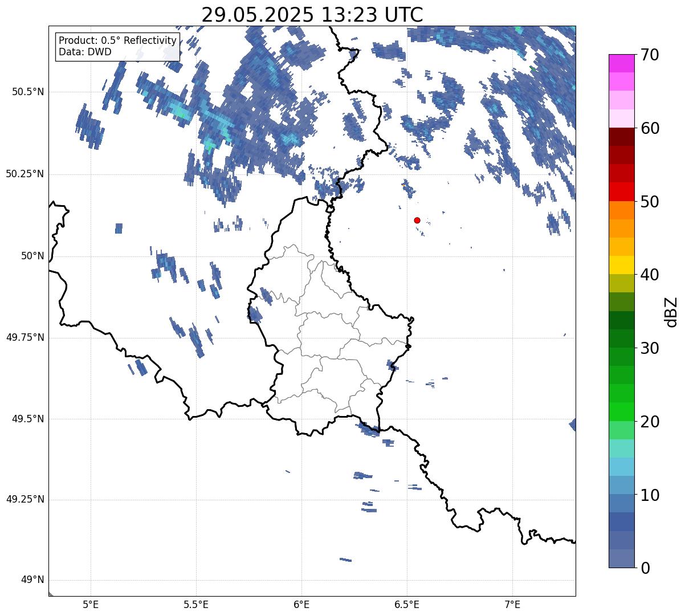Click the 50°N latitude label
685x616 pixels.
point(32,256)
